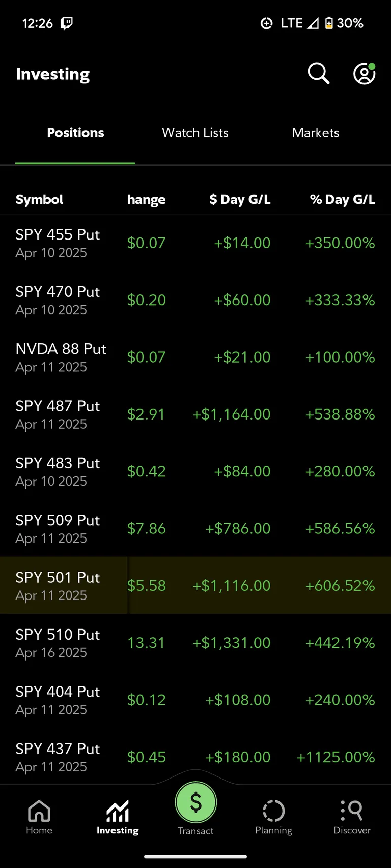The image size is (391, 868).
Task: Open the search magnifier icon
Action: (x=319, y=74)
